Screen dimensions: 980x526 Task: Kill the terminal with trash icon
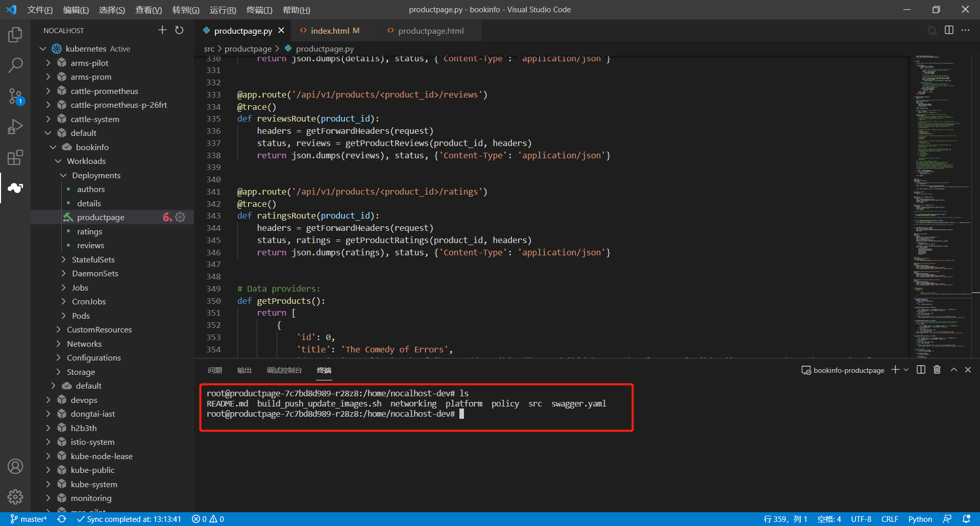click(937, 370)
